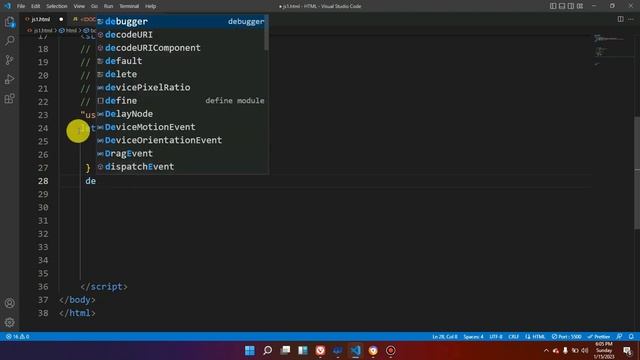Screen dimensions: 640x360
Task: Show hidden system tray icons
Action: point(546,351)
